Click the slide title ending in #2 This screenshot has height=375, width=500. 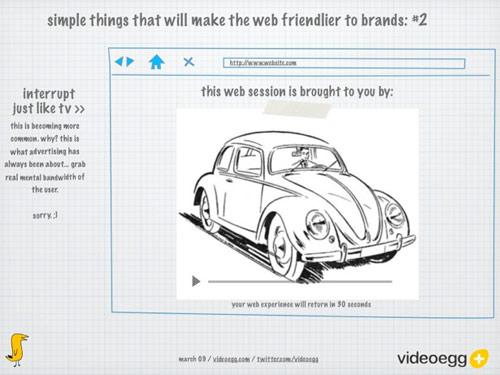point(237,20)
